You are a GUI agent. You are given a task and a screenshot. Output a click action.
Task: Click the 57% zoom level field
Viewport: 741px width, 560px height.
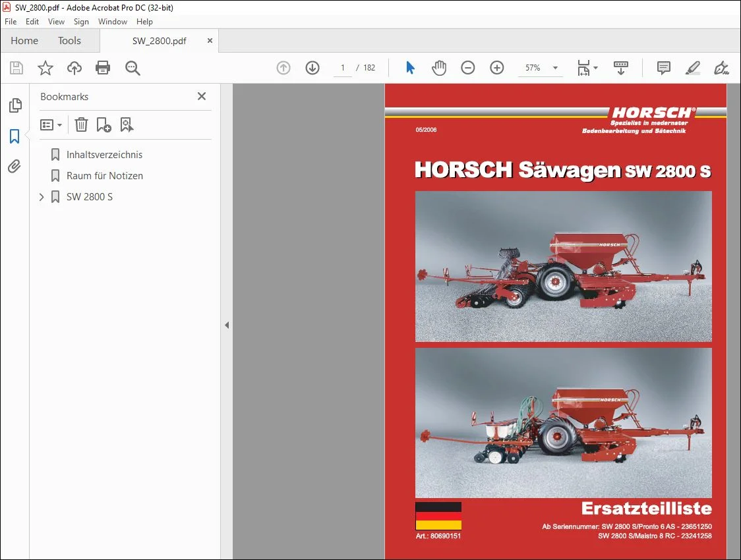[x=533, y=68]
